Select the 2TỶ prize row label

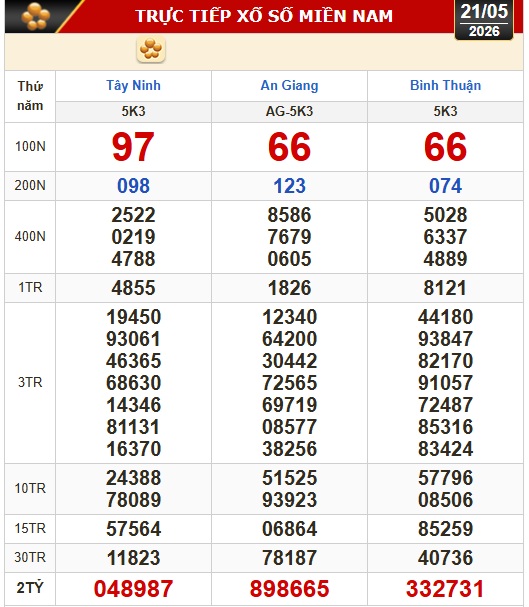pos(30,588)
